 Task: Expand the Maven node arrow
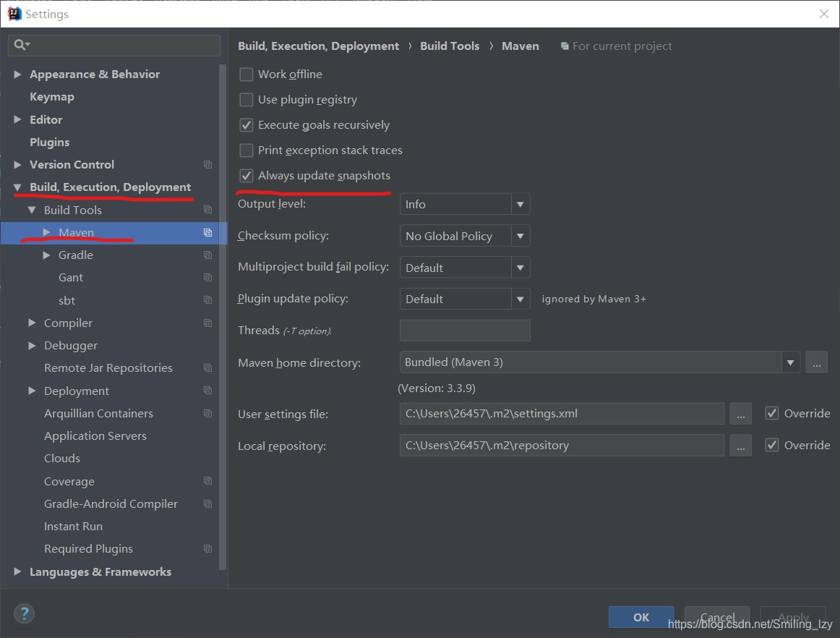(x=46, y=232)
